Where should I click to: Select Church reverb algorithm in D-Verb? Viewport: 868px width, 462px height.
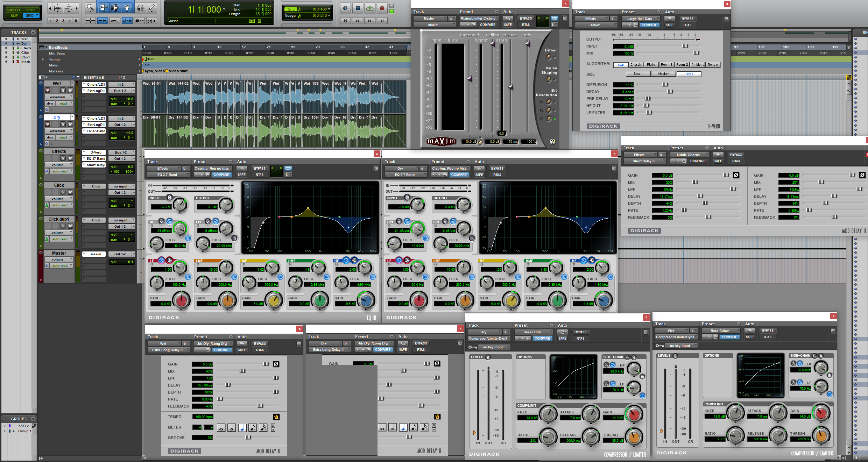(x=636, y=65)
